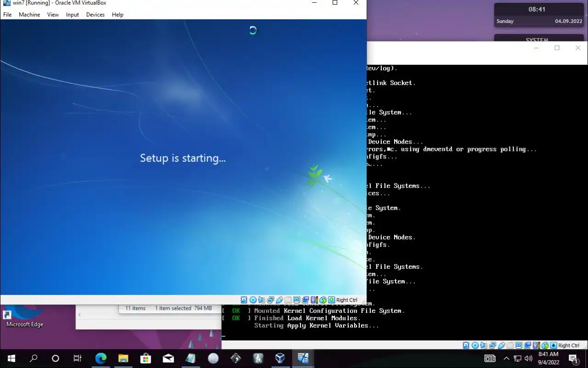Click audio icon in Linux VM status bar
Screen dimensions: 588x368
point(484,345)
